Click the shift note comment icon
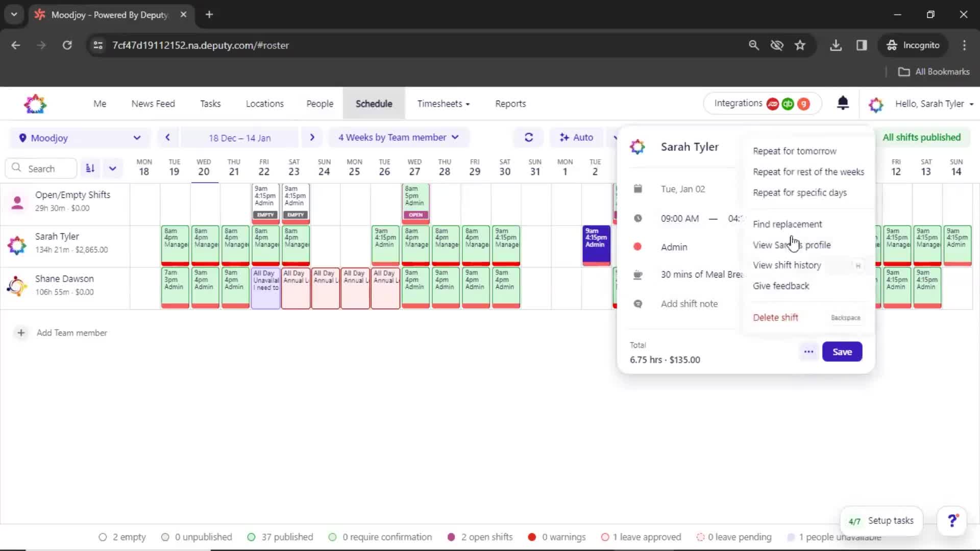The height and width of the screenshot is (551, 980). (638, 304)
